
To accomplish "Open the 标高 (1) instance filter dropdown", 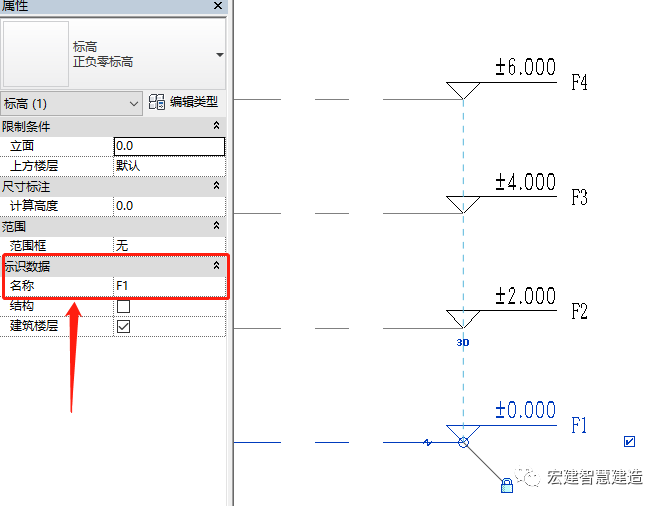I will 71,103.
